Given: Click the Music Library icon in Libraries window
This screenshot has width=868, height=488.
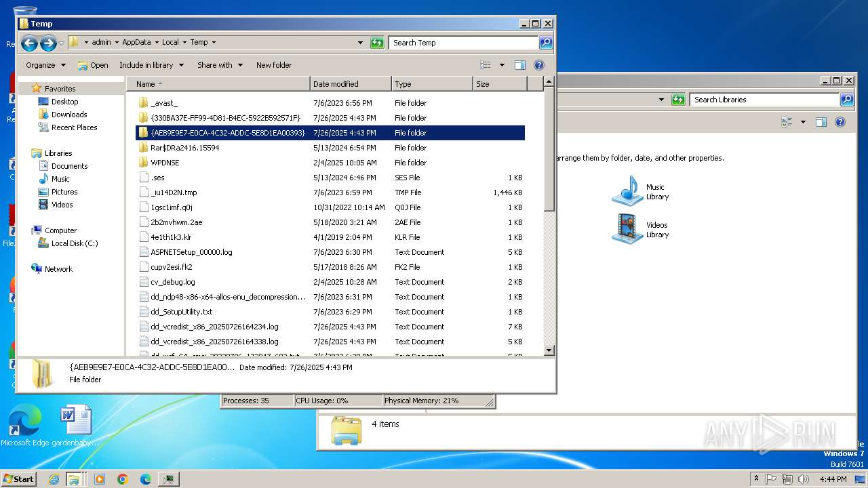Looking at the screenshot, I should (x=627, y=191).
